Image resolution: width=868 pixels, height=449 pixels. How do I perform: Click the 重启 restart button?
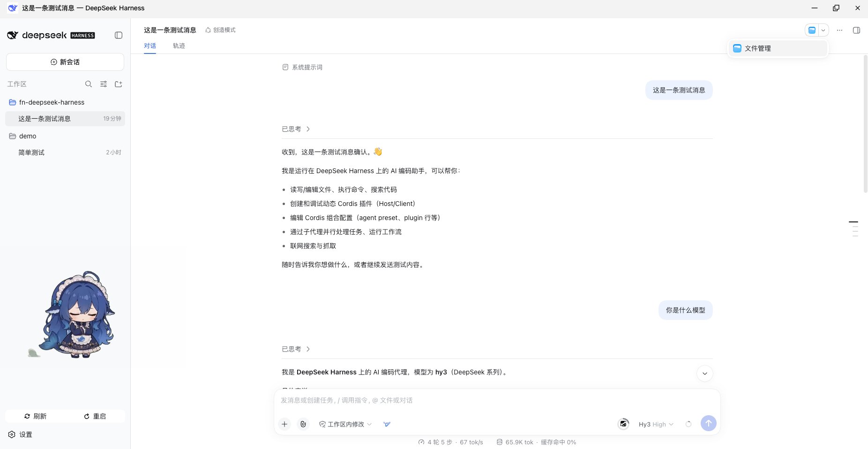[x=95, y=416]
